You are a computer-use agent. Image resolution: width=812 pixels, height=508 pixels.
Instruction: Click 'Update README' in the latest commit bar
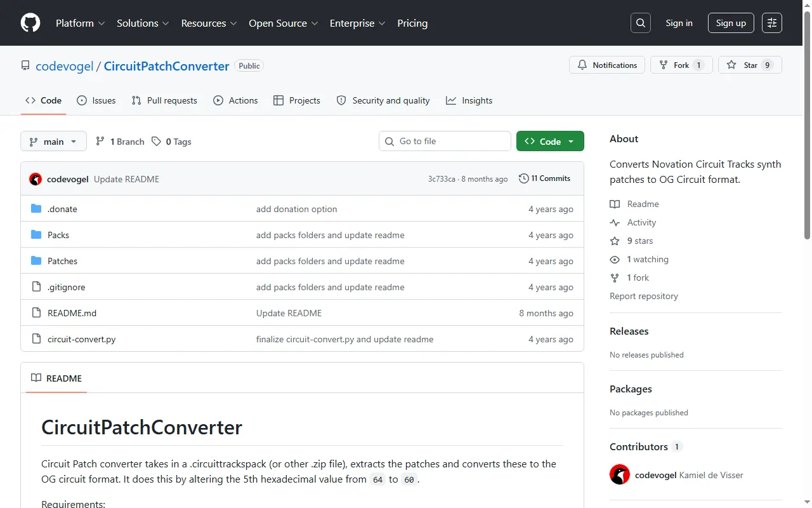[126, 179]
